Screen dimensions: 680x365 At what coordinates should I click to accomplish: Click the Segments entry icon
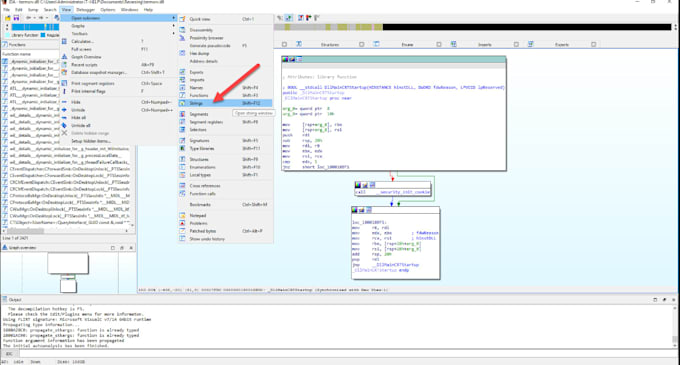pyautogui.click(x=183, y=114)
